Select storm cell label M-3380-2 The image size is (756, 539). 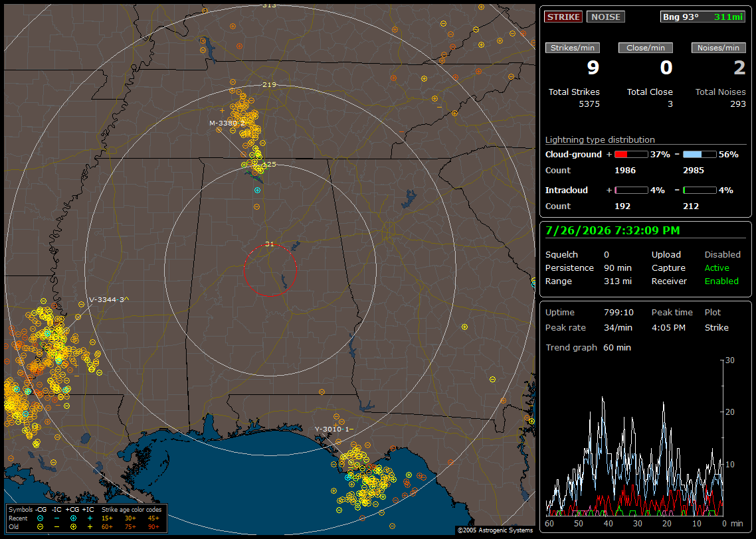click(228, 123)
